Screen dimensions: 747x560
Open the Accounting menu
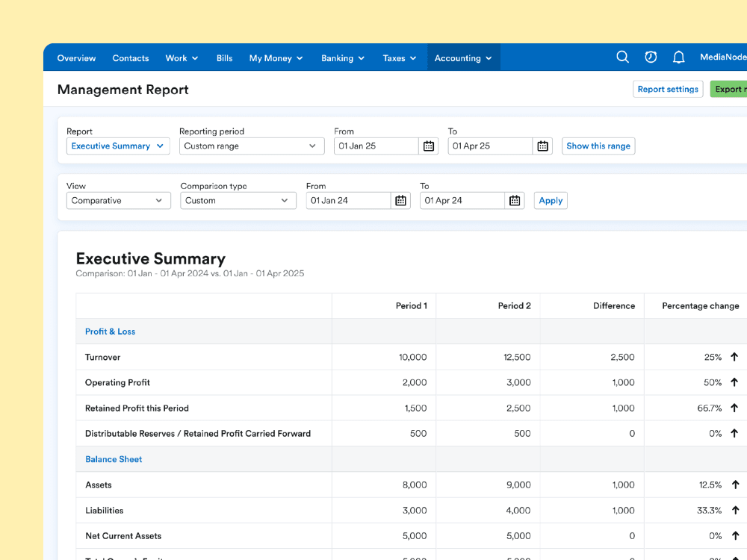[463, 58]
